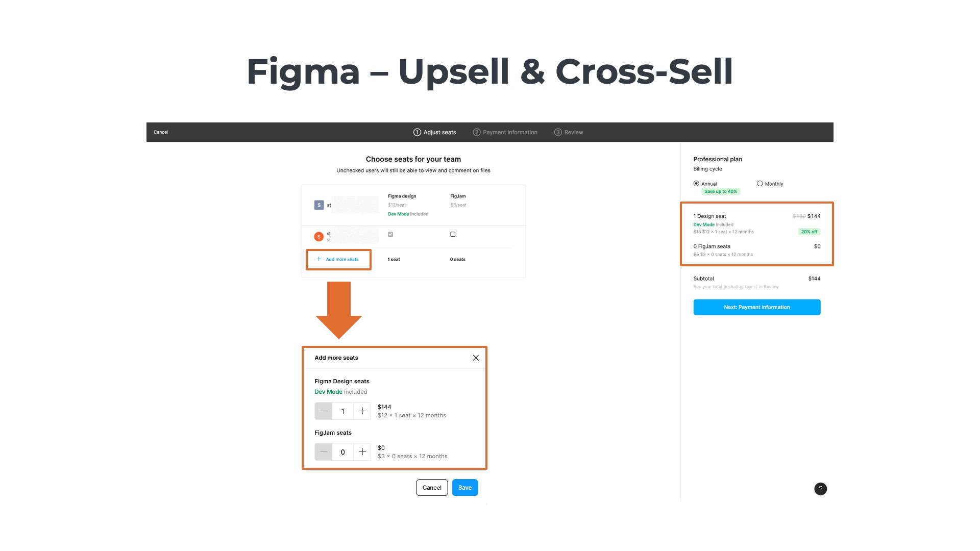Screen dimensions: 980x551
Task: Select the Annual billing cycle option
Action: pos(696,184)
